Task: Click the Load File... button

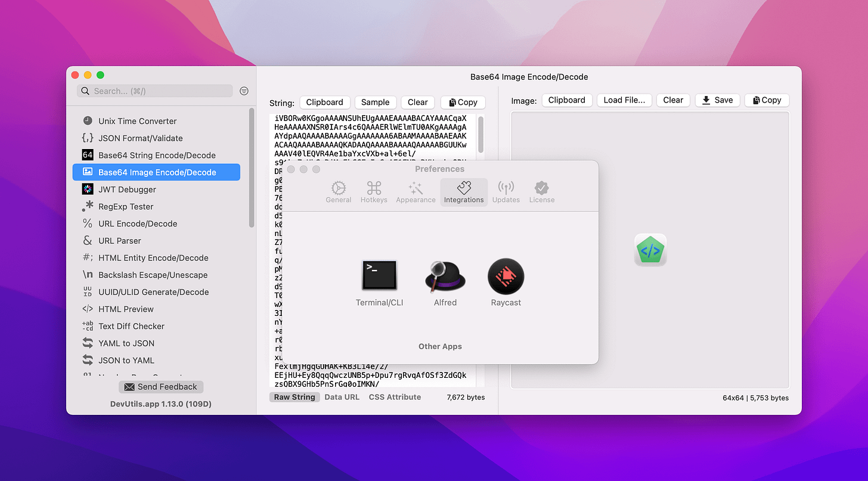Action: point(624,100)
